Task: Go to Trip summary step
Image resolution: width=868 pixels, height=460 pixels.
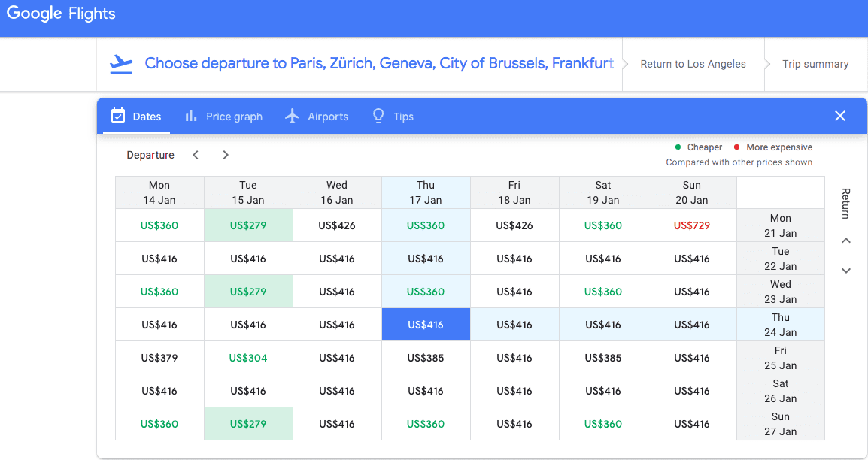Action: [x=815, y=64]
